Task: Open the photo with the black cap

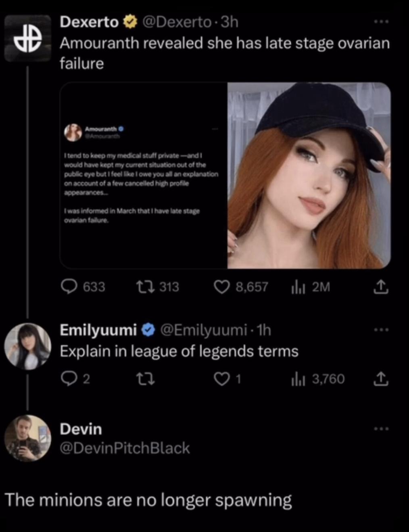Action: click(x=309, y=176)
